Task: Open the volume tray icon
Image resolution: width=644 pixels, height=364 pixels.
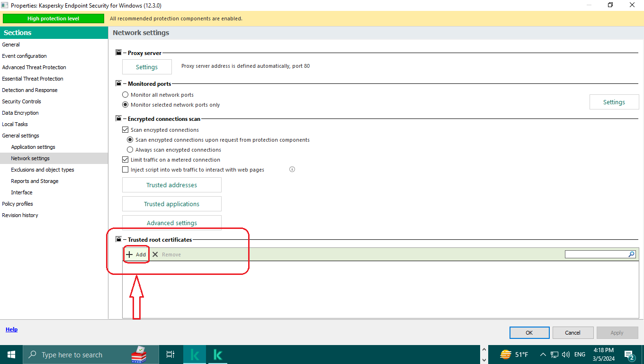Action: [566, 355]
